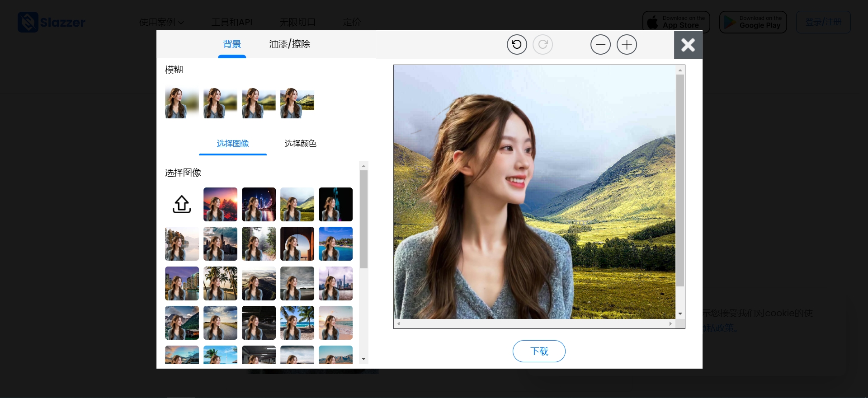The height and width of the screenshot is (398, 868).
Task: Select the 选择图像 tab
Action: pyautogui.click(x=233, y=144)
